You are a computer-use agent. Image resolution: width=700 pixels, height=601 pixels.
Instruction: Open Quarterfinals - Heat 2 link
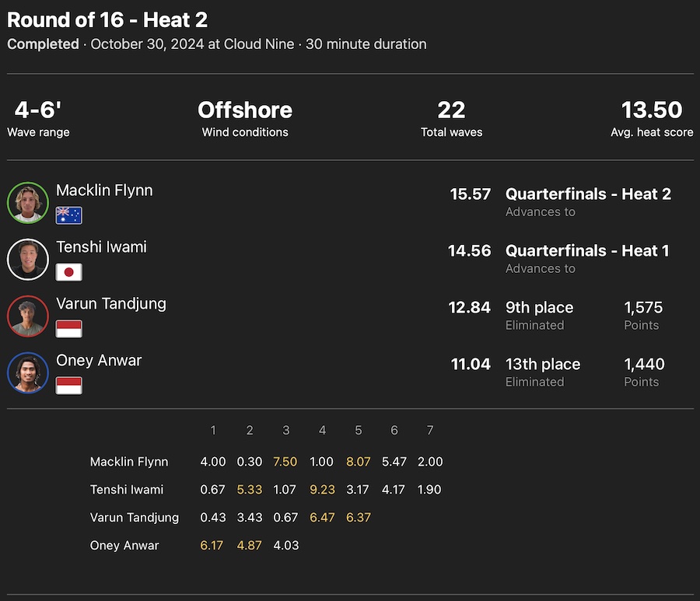588,194
